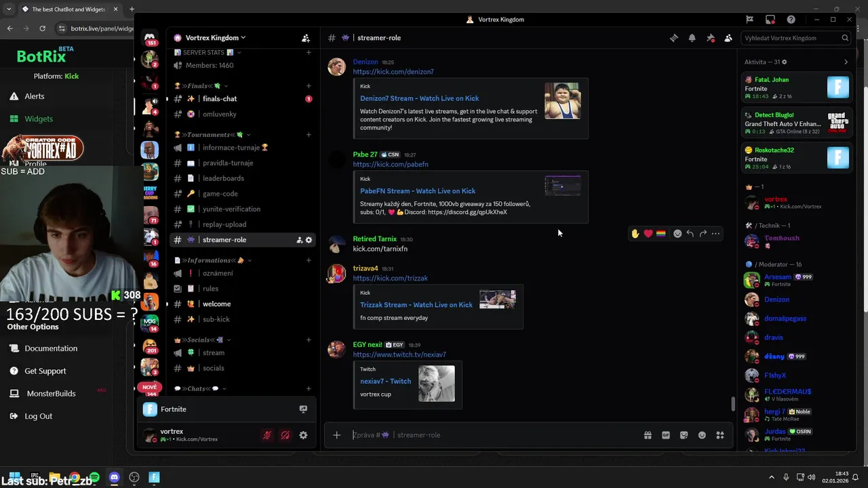Toggle member list icon in header
Screen dimensions: 868x488
pyautogui.click(x=728, y=38)
